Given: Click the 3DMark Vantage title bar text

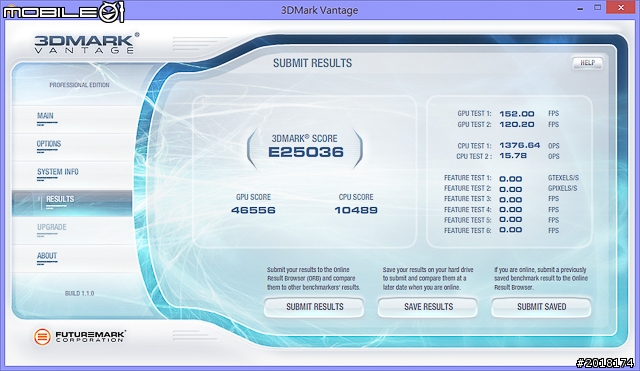Looking at the screenshot, I should pyautogui.click(x=319, y=10).
